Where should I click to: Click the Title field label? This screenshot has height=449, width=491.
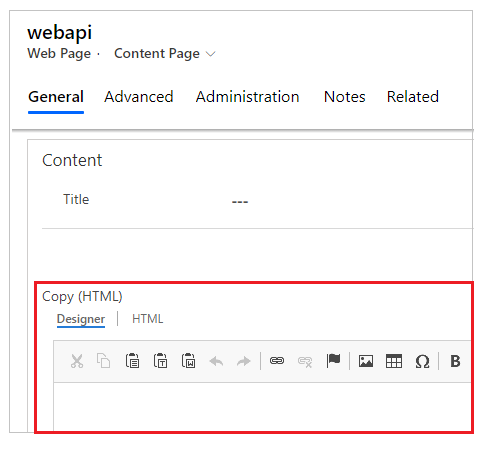click(76, 200)
